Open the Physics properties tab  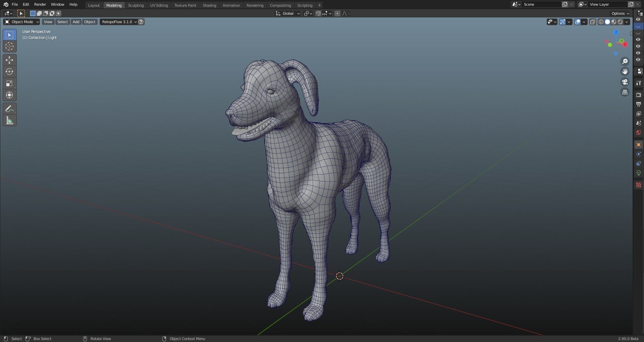coord(639,154)
